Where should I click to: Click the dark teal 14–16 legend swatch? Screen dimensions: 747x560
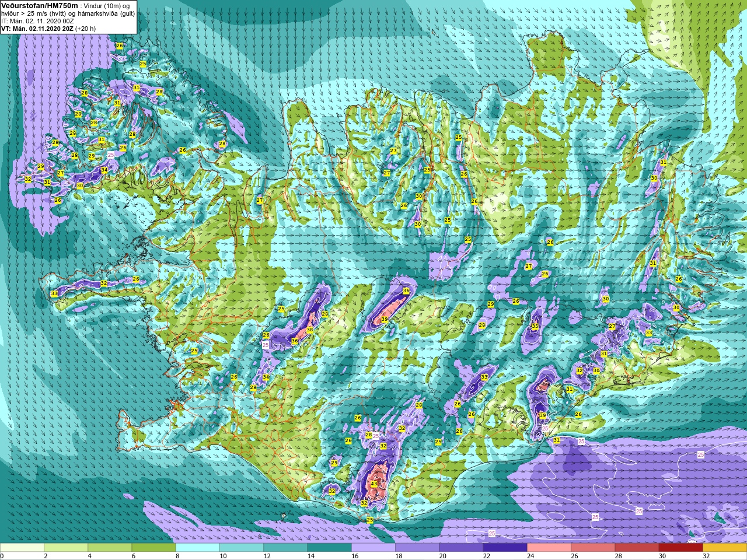click(x=330, y=547)
